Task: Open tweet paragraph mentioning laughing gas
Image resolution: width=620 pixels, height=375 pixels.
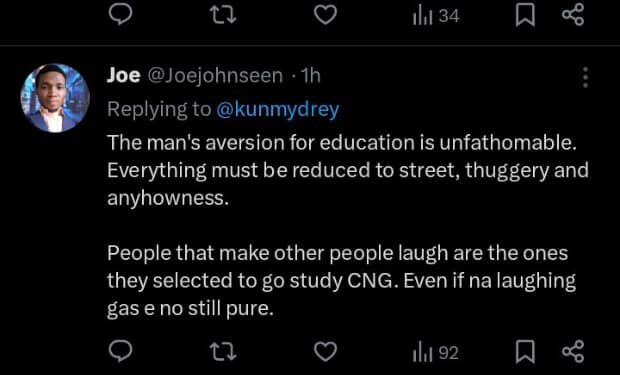Action: (x=341, y=281)
